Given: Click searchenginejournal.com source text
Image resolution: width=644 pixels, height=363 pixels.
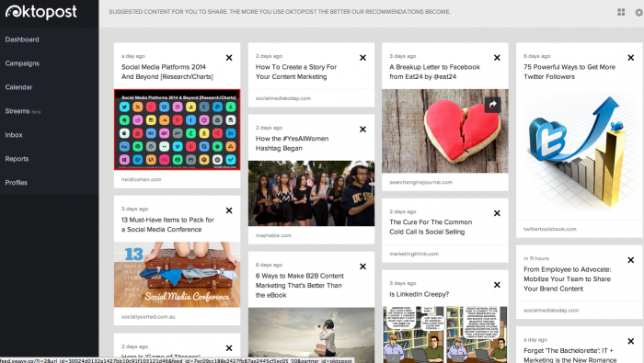Looking at the screenshot, I should pos(421,182).
